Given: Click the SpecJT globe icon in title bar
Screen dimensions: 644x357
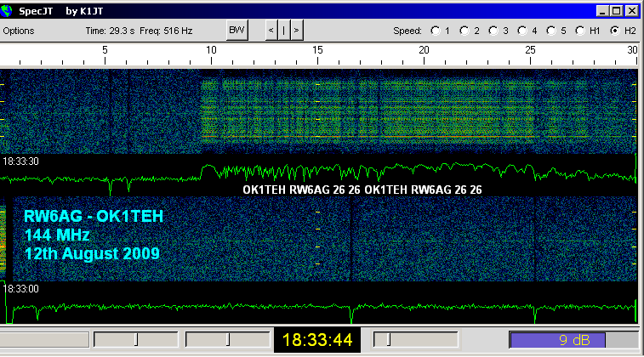Looking at the screenshot, I should (7, 11).
